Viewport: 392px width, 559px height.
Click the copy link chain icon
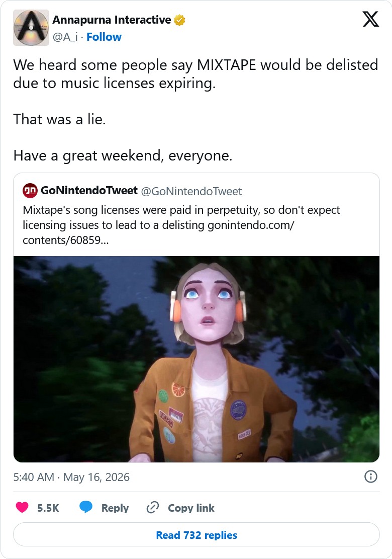[153, 507]
